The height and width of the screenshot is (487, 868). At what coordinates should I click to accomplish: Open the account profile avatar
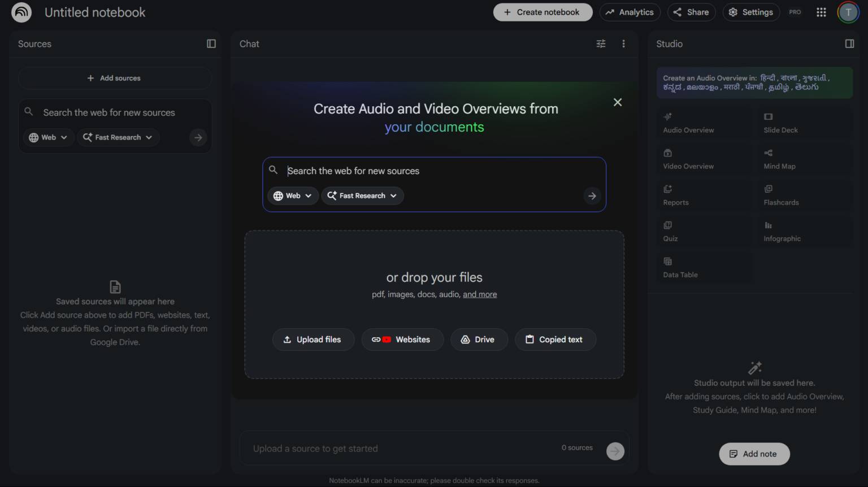click(848, 12)
